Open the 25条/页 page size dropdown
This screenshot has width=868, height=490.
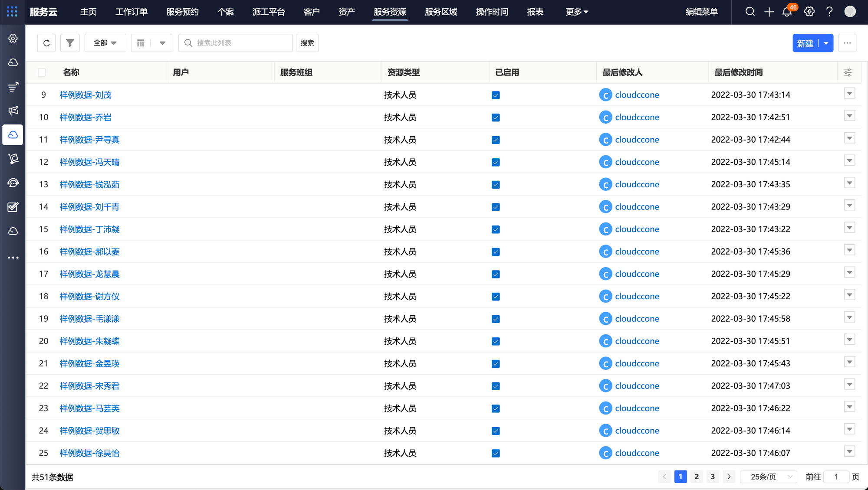point(768,477)
